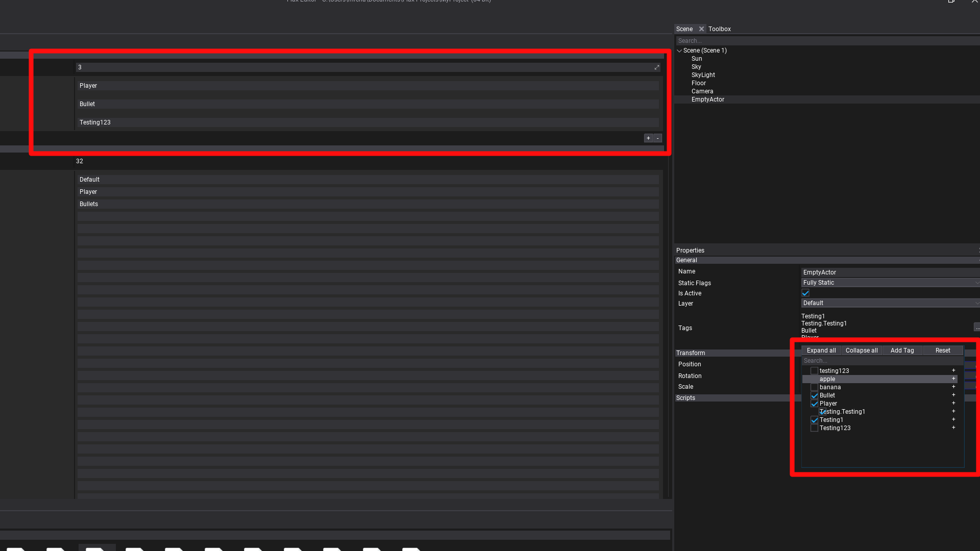This screenshot has width=980, height=551.
Task: Close the Scene tab using its X icon
Action: click(702, 29)
